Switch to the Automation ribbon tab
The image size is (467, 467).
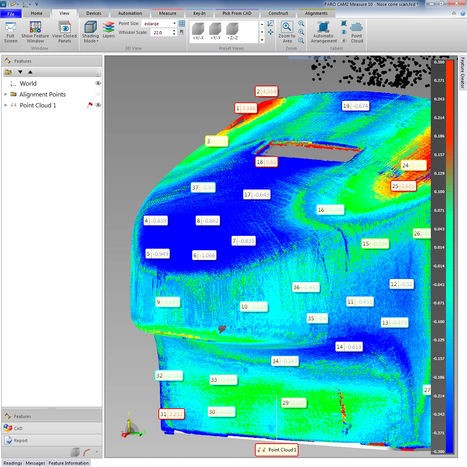(x=130, y=13)
